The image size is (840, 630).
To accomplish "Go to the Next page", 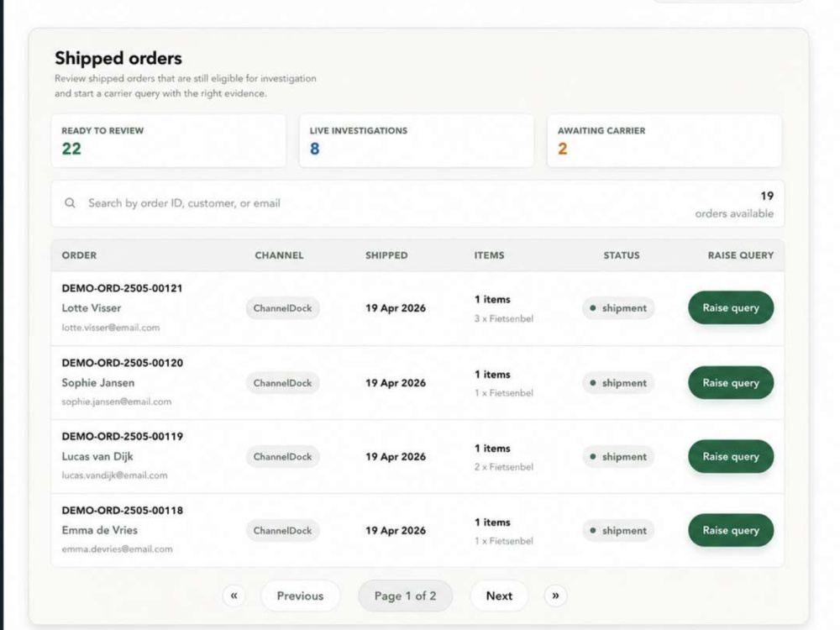I will click(499, 596).
